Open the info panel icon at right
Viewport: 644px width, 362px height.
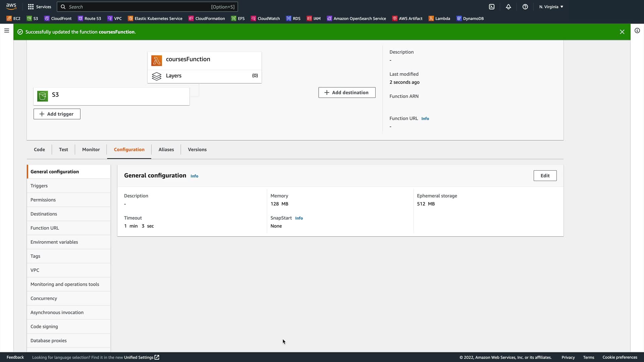click(637, 31)
